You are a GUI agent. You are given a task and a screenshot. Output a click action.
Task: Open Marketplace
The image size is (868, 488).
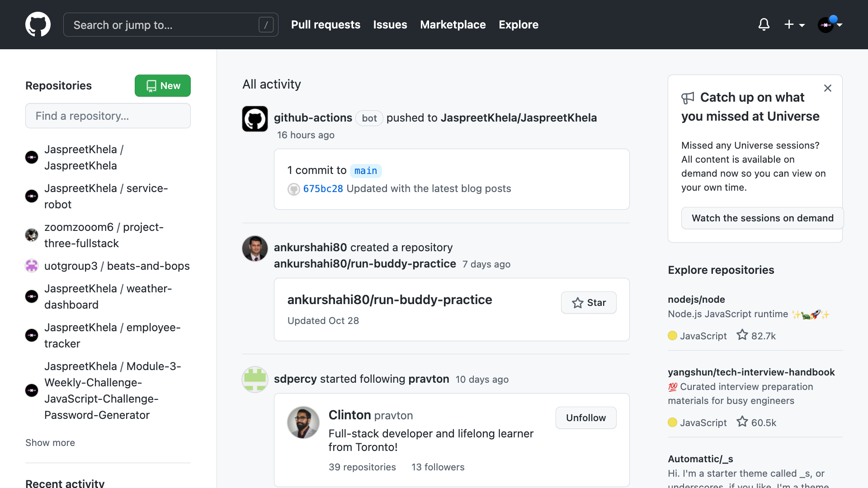tap(453, 24)
